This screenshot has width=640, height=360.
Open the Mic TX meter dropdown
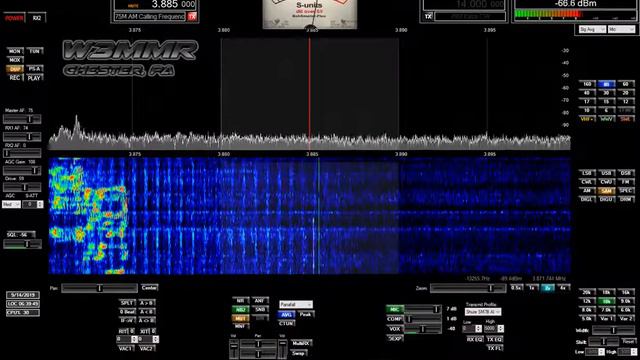pyautogui.click(x=621, y=29)
